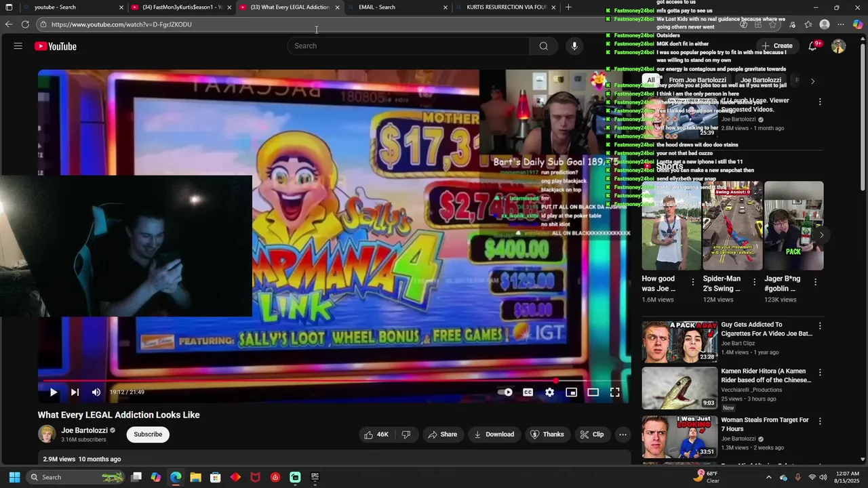
Task: Launch Epic Games from the taskbar
Action: [x=315, y=477]
